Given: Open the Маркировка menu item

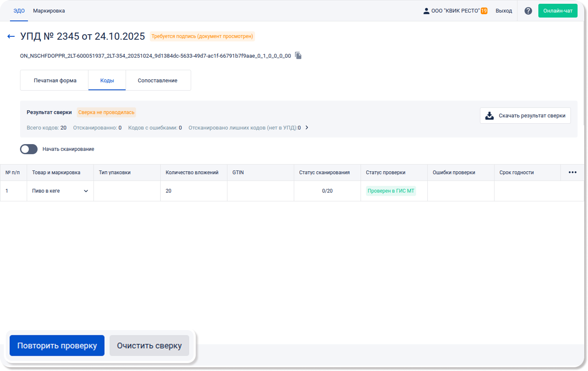Looking at the screenshot, I should [49, 11].
